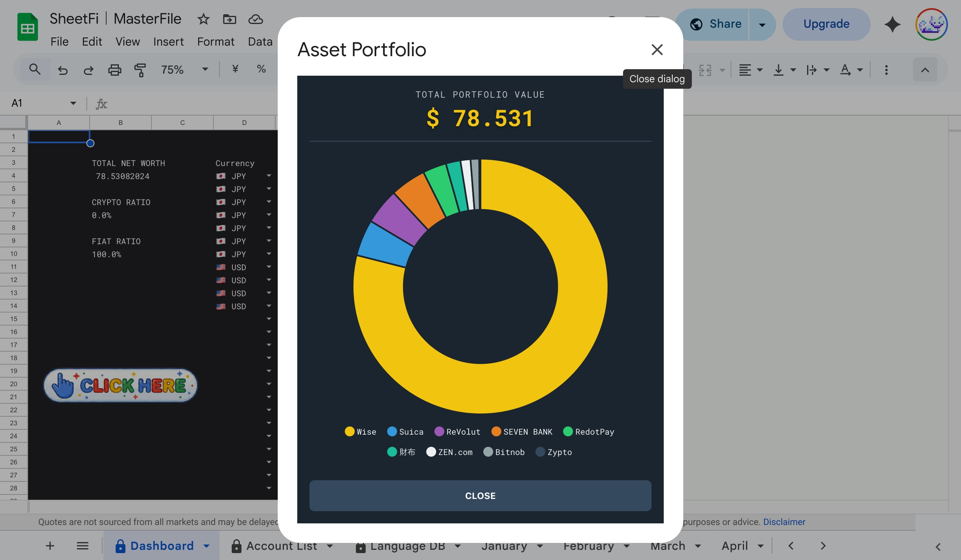Switch to the April sheet tab
Screen dimensions: 961x560
734,546
